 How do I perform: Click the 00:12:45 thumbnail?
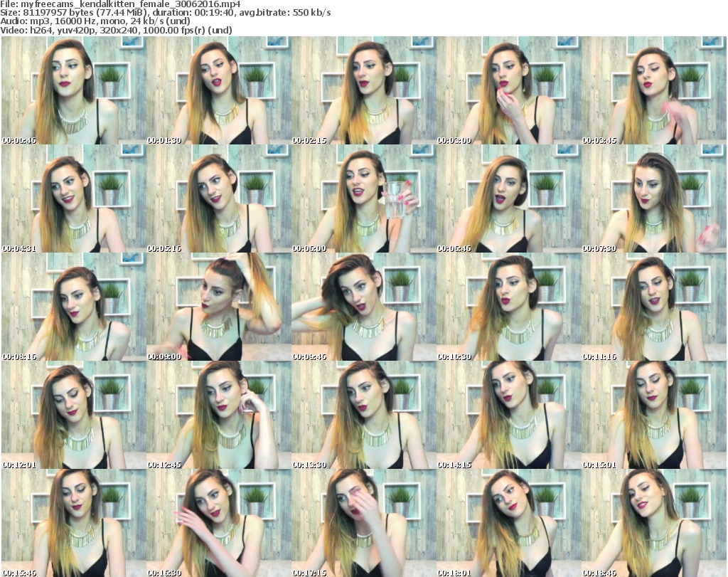click(x=218, y=415)
